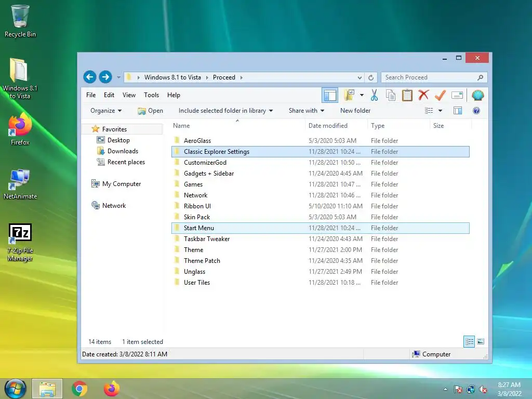Viewport: 532px width, 399px height.
Task: Open the Share with dropdown
Action: pos(307,111)
